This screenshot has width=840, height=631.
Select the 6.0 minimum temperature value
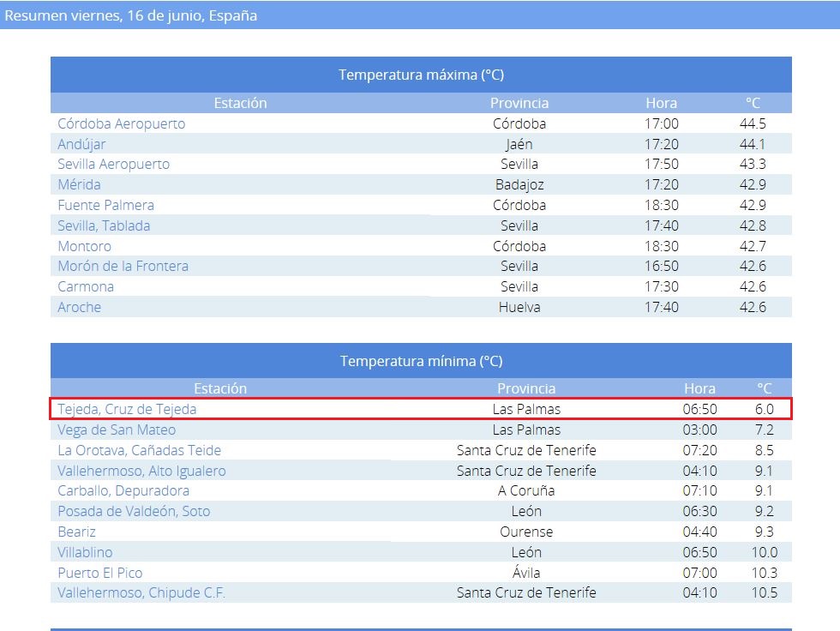pyautogui.click(x=765, y=409)
